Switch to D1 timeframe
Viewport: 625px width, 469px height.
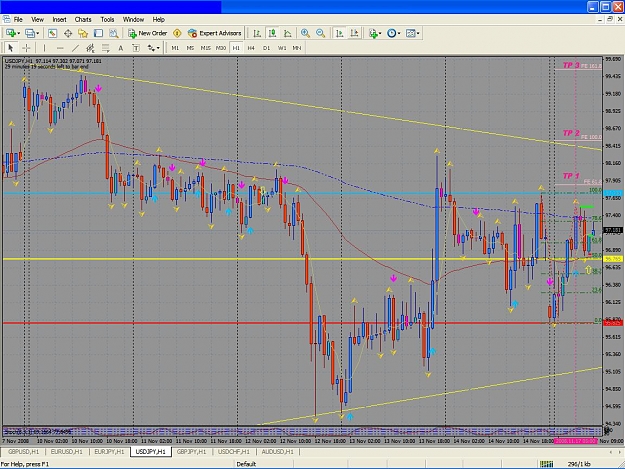pyautogui.click(x=266, y=48)
